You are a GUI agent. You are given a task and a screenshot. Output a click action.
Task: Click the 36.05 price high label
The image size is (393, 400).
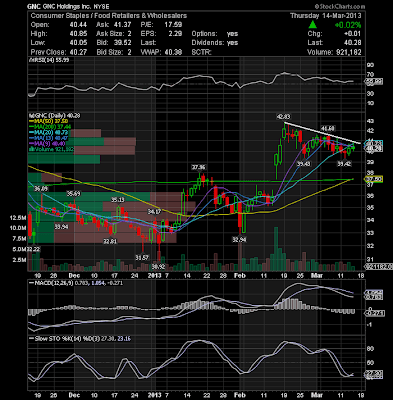pos(41,189)
